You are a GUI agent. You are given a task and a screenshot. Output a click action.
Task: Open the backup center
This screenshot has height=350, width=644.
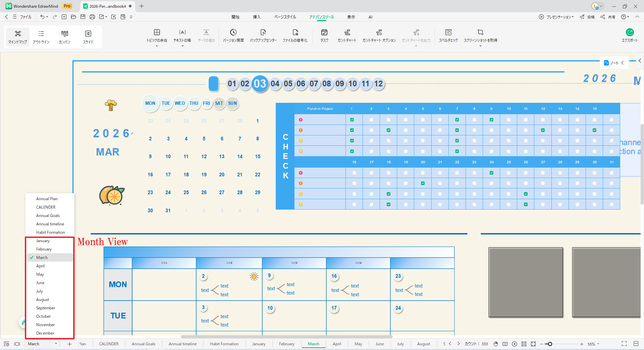263,35
